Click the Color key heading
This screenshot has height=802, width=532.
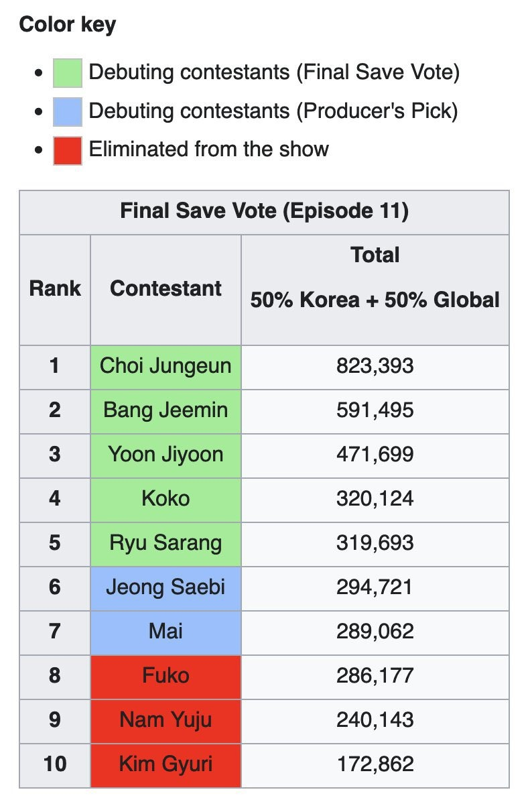coord(68,25)
